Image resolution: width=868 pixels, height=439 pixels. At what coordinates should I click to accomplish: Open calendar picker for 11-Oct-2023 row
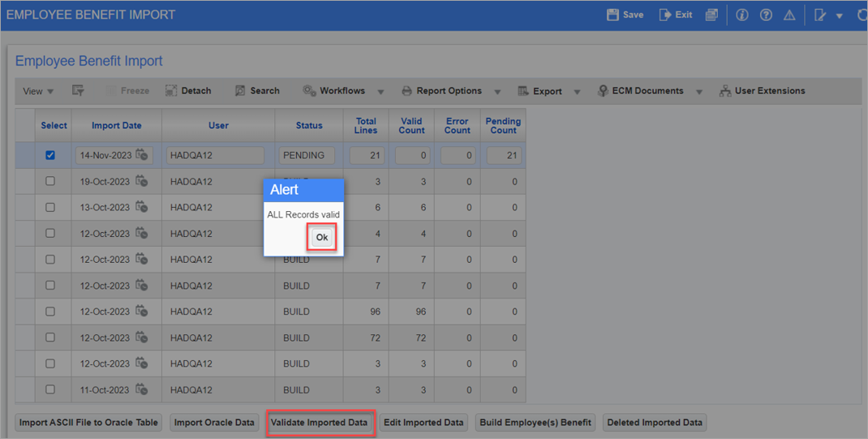point(142,390)
